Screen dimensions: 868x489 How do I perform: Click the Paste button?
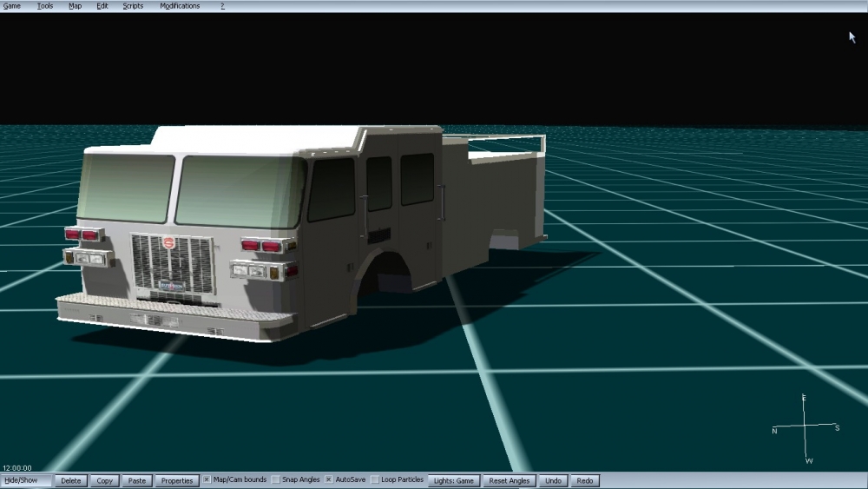[x=136, y=480]
